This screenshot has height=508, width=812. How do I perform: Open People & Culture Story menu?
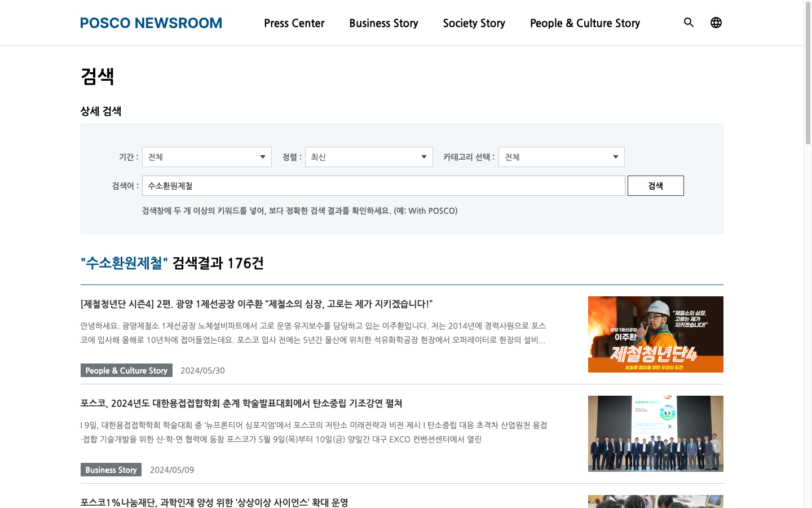coord(585,23)
